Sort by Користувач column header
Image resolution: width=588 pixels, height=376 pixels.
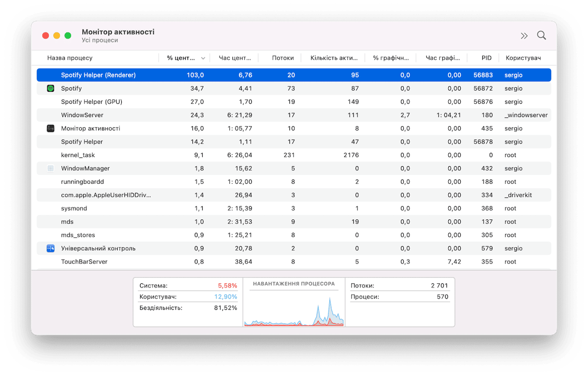tap(523, 58)
